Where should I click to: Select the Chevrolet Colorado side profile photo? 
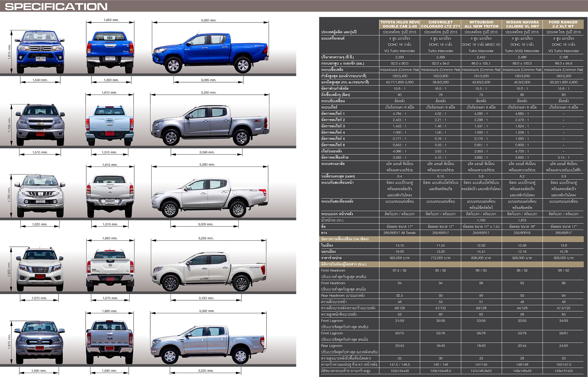pyautogui.click(x=210, y=125)
